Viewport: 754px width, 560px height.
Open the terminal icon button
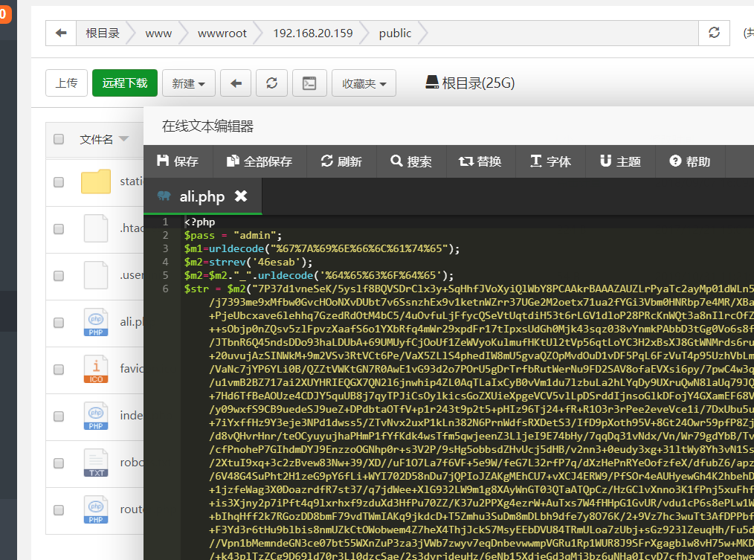(x=309, y=83)
